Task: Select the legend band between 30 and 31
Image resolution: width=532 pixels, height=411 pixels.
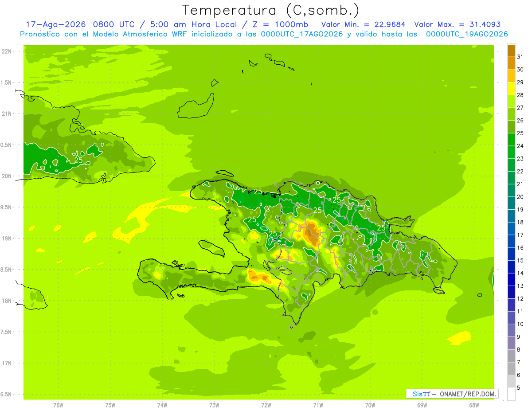Action: point(511,63)
